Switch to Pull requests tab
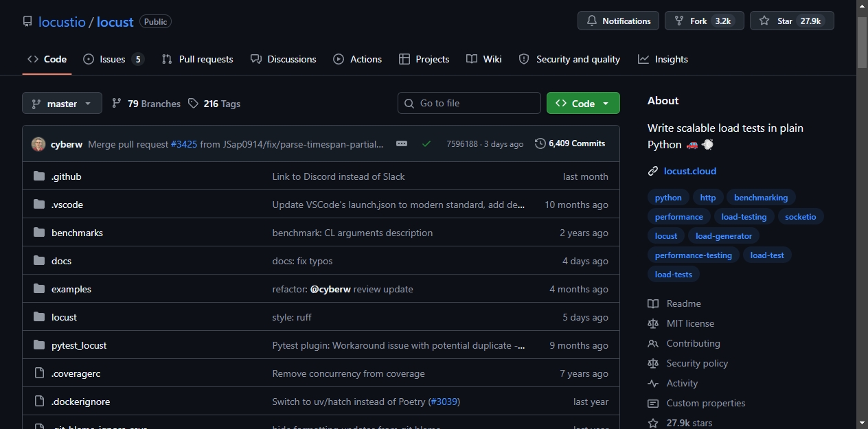The image size is (868, 429). [197, 59]
